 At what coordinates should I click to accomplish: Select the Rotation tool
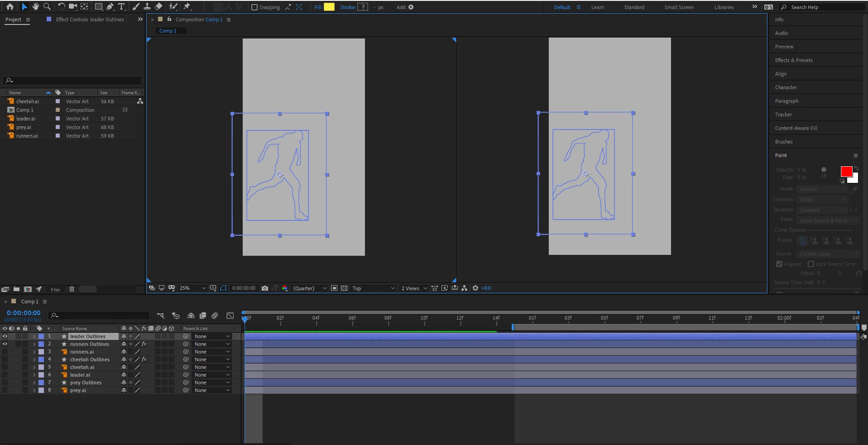61,7
